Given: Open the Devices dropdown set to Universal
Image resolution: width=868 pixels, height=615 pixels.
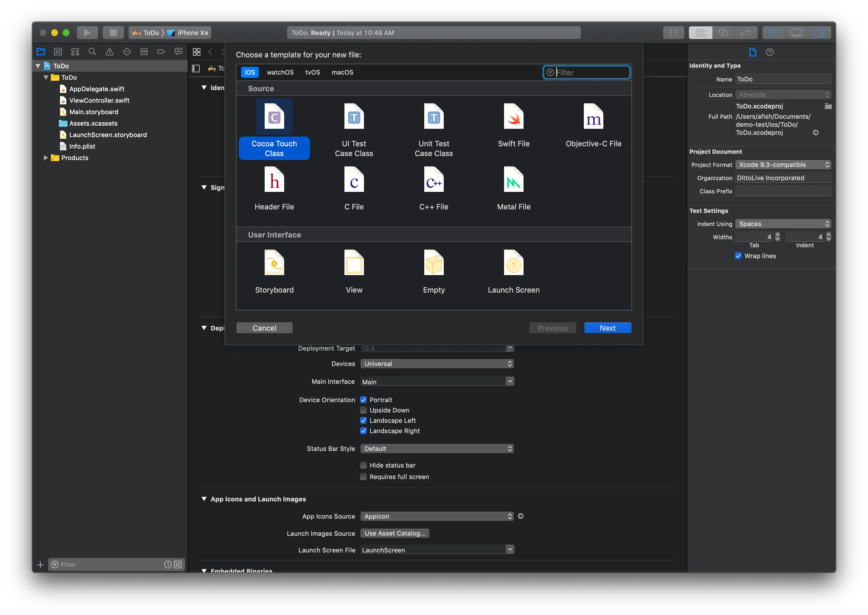Looking at the screenshot, I should point(437,363).
